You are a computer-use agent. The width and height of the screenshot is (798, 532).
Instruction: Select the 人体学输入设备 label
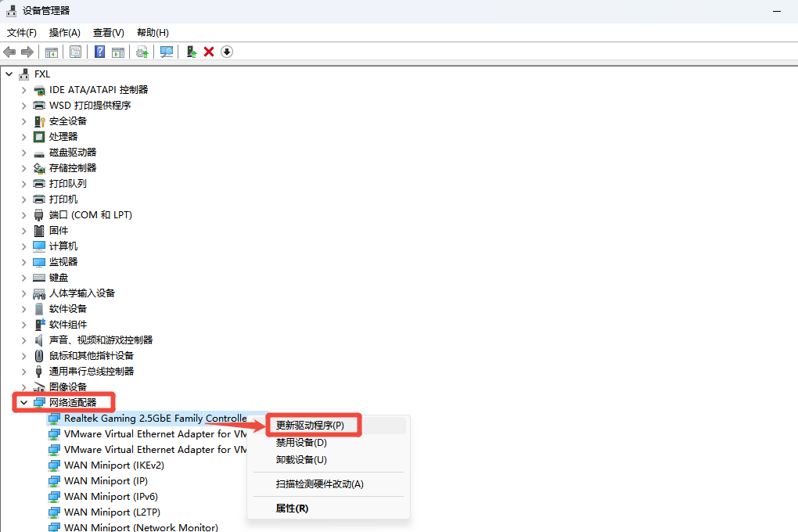(82, 293)
